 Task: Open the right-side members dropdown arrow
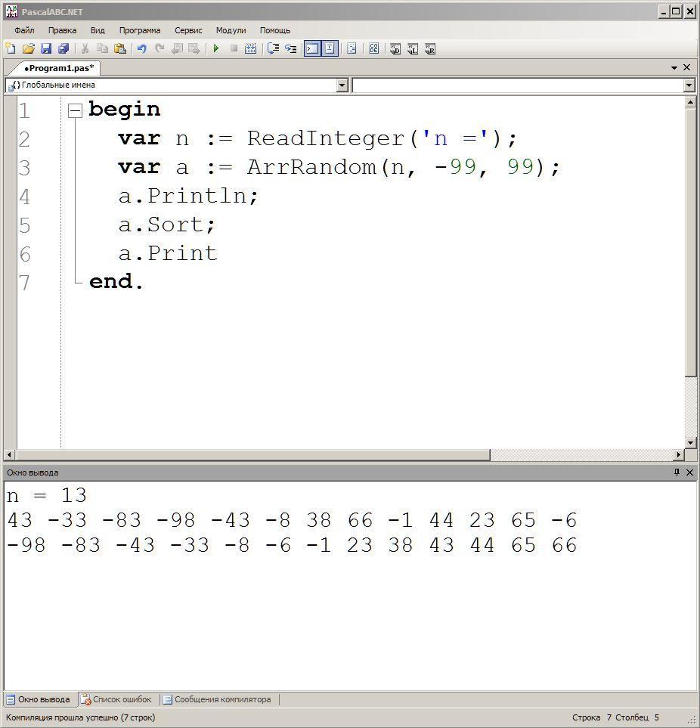point(689,85)
